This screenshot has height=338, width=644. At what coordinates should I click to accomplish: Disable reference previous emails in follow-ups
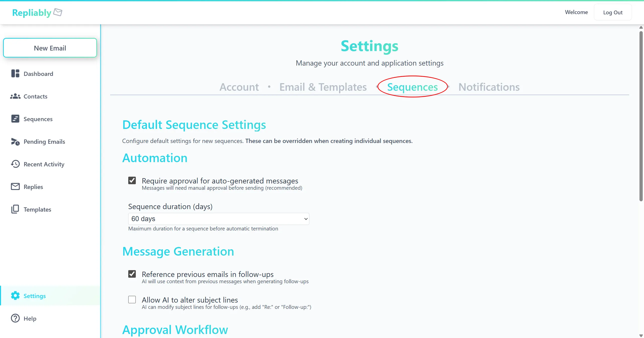132,274
